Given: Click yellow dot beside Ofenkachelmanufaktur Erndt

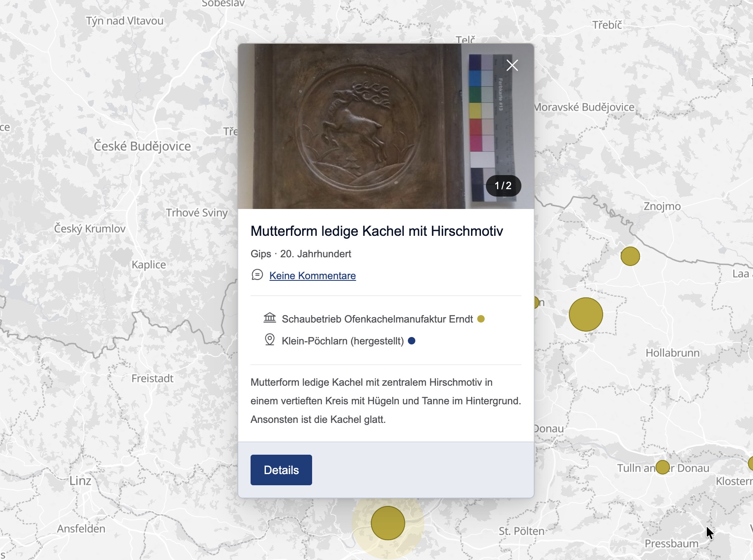Looking at the screenshot, I should click(481, 319).
